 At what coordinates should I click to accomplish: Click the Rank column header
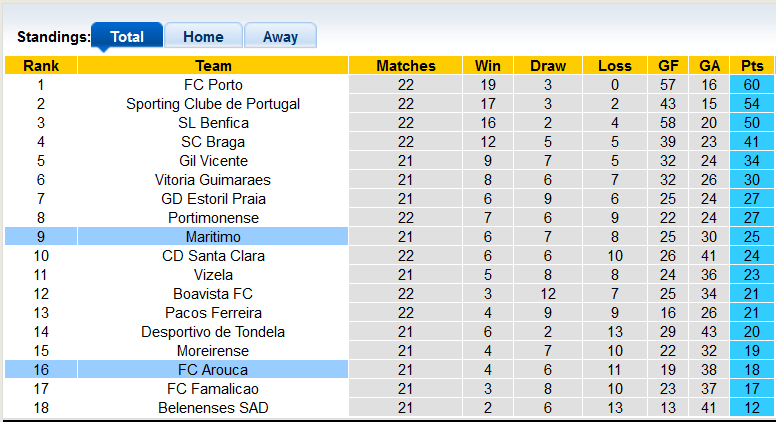[x=41, y=66]
